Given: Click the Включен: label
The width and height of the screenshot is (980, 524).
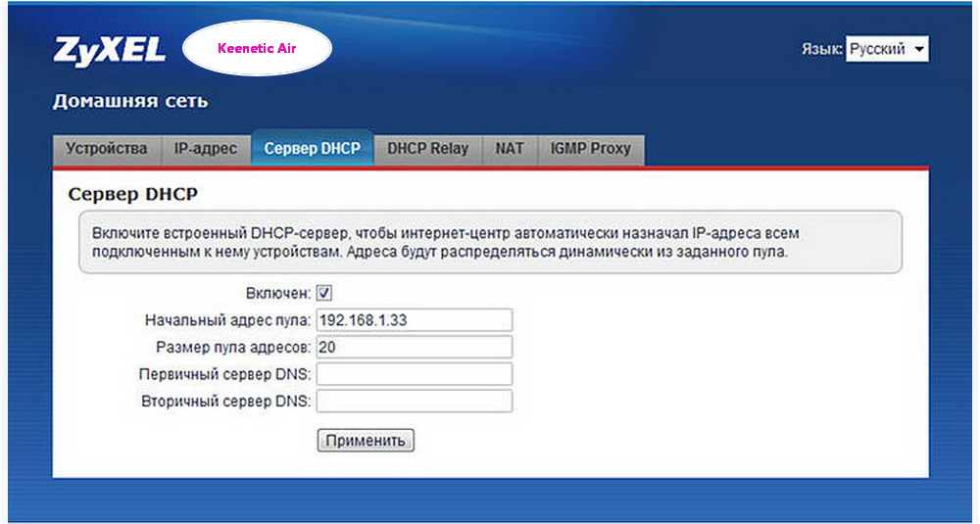Looking at the screenshot, I should click(x=278, y=292).
